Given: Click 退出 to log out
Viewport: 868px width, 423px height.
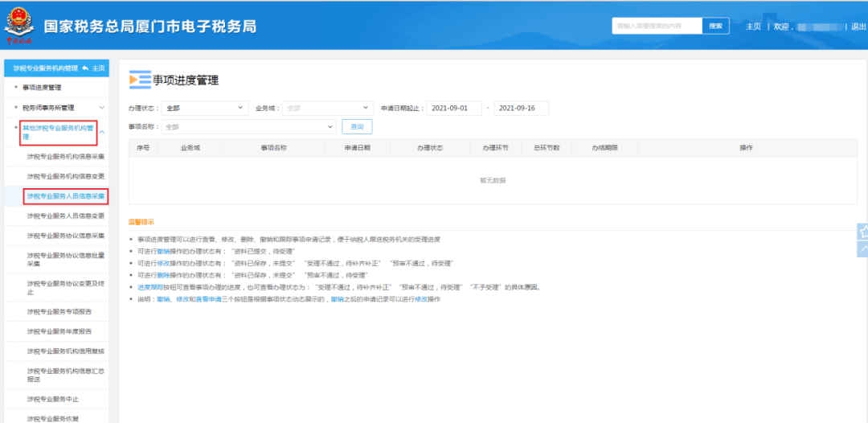Looking at the screenshot, I should (858, 27).
